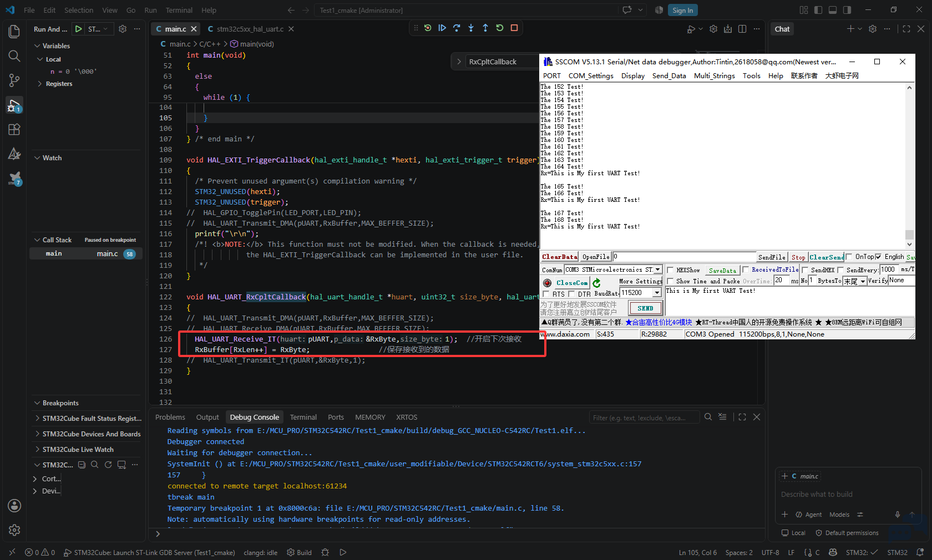Click the CloseCom button in SSCOM
The height and width of the screenshot is (560, 932).
572,283
